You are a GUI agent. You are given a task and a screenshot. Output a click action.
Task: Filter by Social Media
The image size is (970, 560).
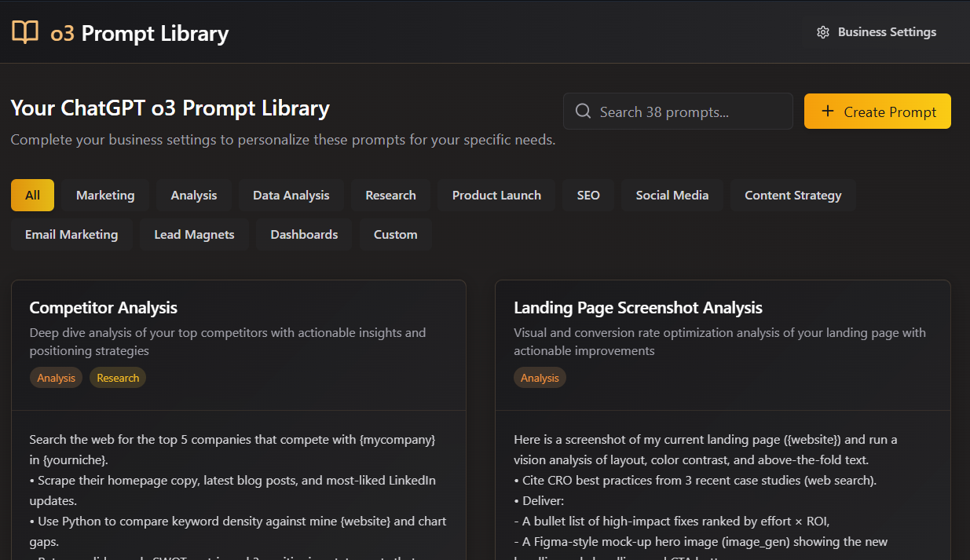click(672, 196)
